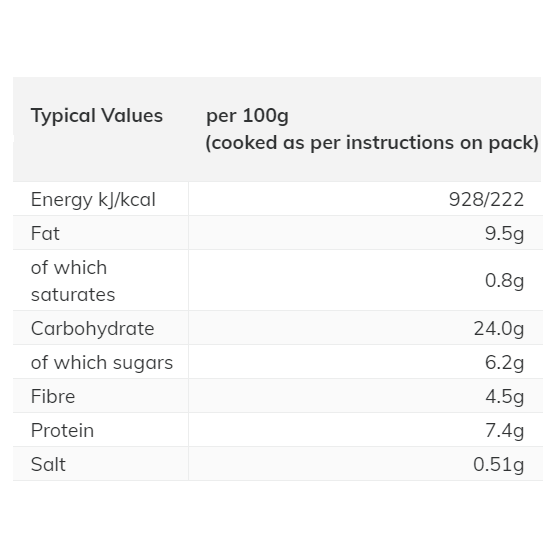Image resolution: width=560 pixels, height=560 pixels.
Task: Select the Salt row label
Action: coord(48,464)
